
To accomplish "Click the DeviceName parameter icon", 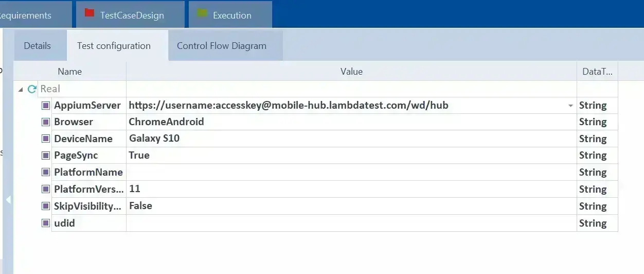I will [46, 139].
